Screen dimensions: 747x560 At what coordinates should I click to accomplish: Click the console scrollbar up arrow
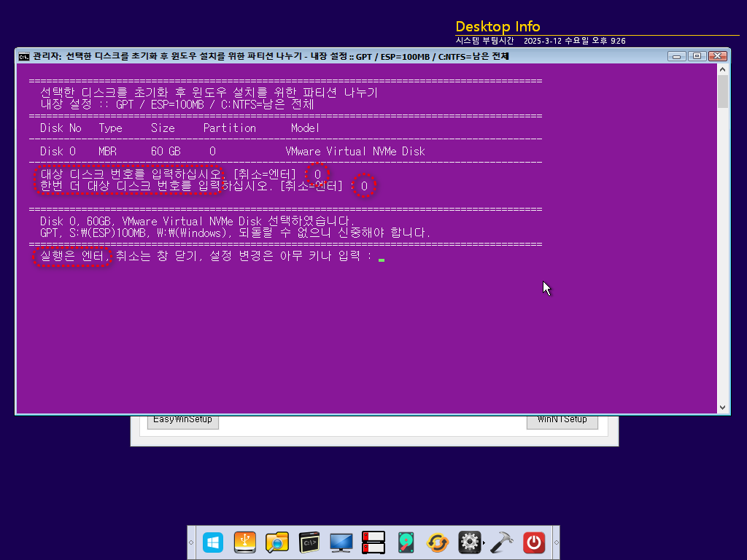723,69
